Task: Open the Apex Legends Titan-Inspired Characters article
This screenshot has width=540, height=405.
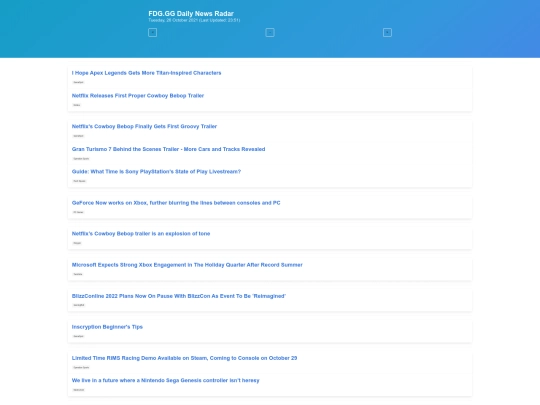Action: [146, 73]
